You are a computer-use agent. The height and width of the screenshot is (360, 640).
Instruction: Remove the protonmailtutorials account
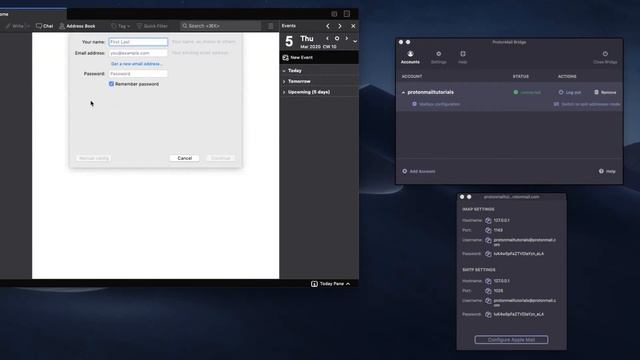[x=605, y=93]
